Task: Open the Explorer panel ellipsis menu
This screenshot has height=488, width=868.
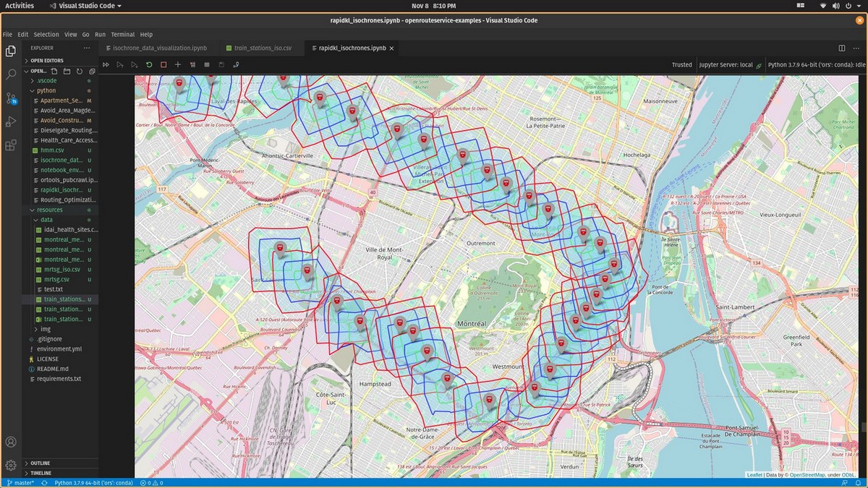Action: pos(87,48)
